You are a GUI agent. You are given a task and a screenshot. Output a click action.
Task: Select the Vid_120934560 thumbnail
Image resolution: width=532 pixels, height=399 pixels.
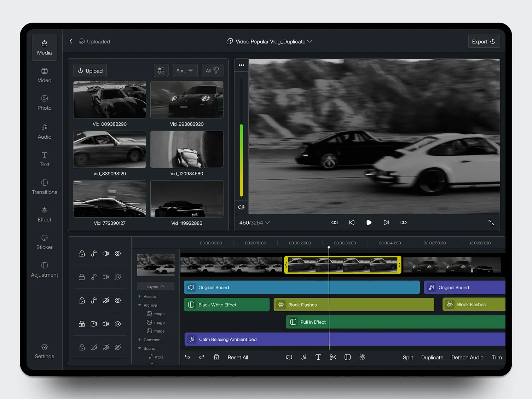pyautogui.click(x=187, y=149)
